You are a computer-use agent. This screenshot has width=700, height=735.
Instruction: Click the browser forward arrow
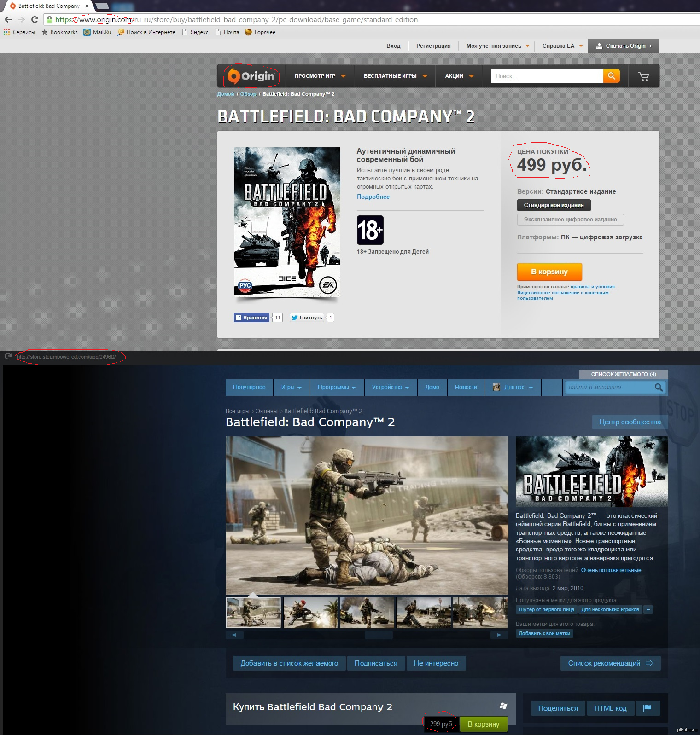[x=21, y=19]
